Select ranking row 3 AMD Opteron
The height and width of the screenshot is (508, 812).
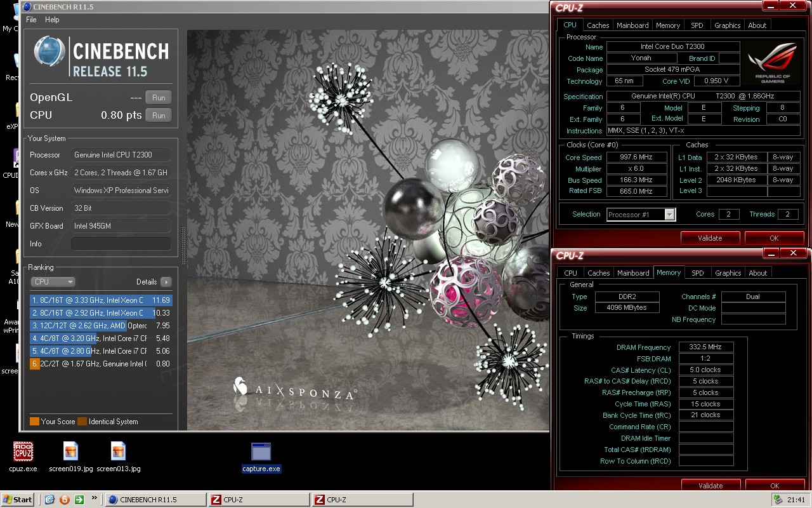click(101, 326)
